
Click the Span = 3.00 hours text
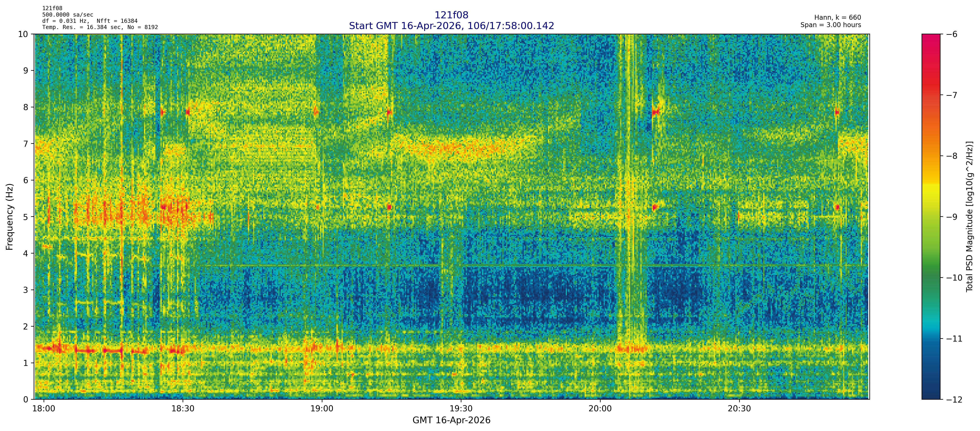point(830,25)
